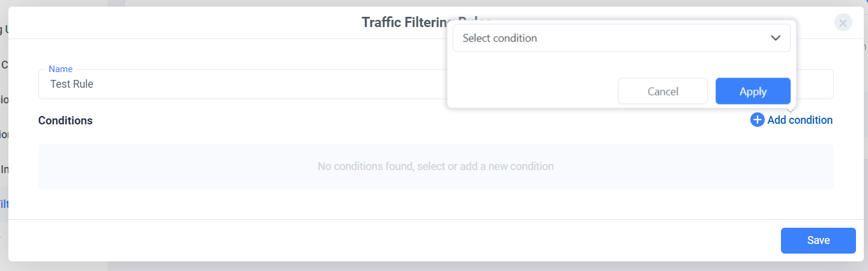This screenshot has width=868, height=271.
Task: Click the No conditions found placeholder text
Action: tap(435, 166)
